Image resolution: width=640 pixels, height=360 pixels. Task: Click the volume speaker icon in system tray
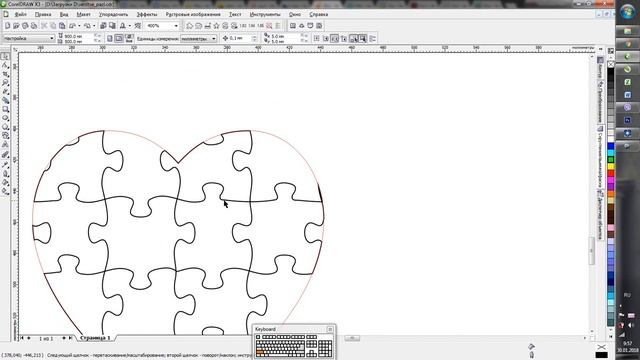(631, 325)
